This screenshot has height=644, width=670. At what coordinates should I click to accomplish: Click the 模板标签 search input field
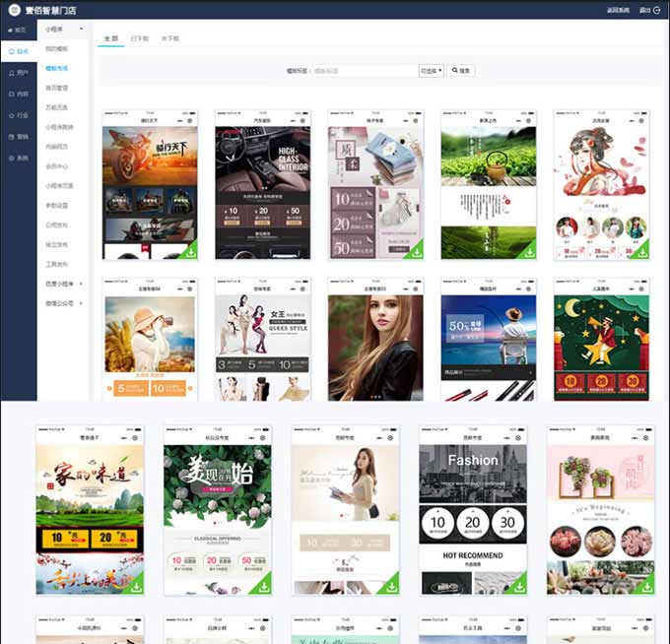coord(363,71)
